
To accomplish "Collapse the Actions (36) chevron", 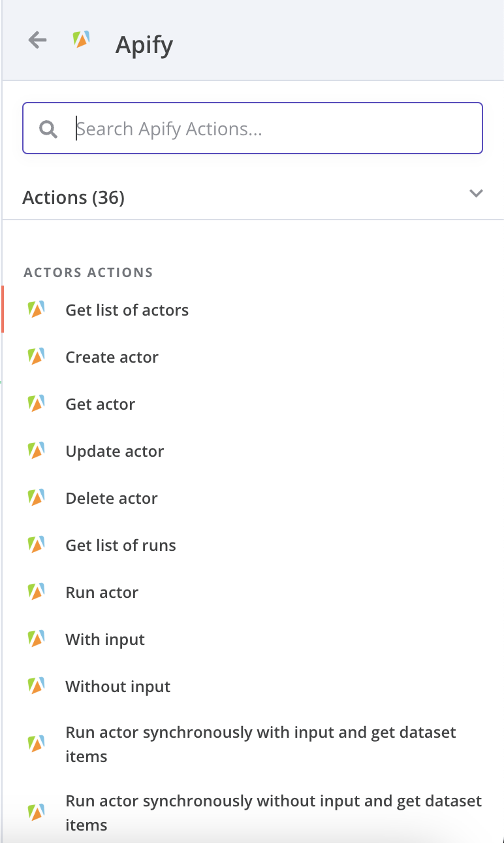I will pos(477,193).
